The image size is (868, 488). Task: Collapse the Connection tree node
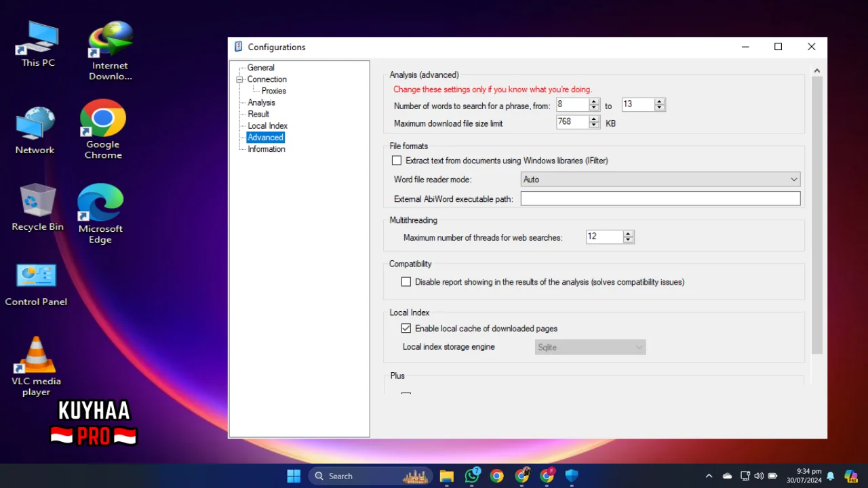(239, 79)
